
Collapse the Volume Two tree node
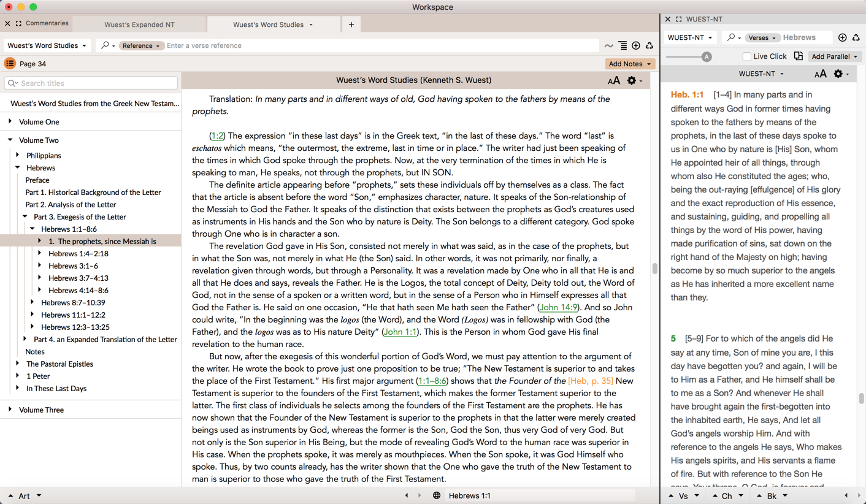click(10, 140)
